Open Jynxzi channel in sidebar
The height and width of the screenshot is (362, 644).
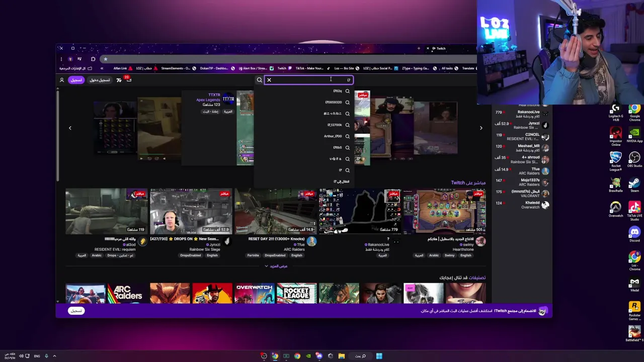[522, 125]
